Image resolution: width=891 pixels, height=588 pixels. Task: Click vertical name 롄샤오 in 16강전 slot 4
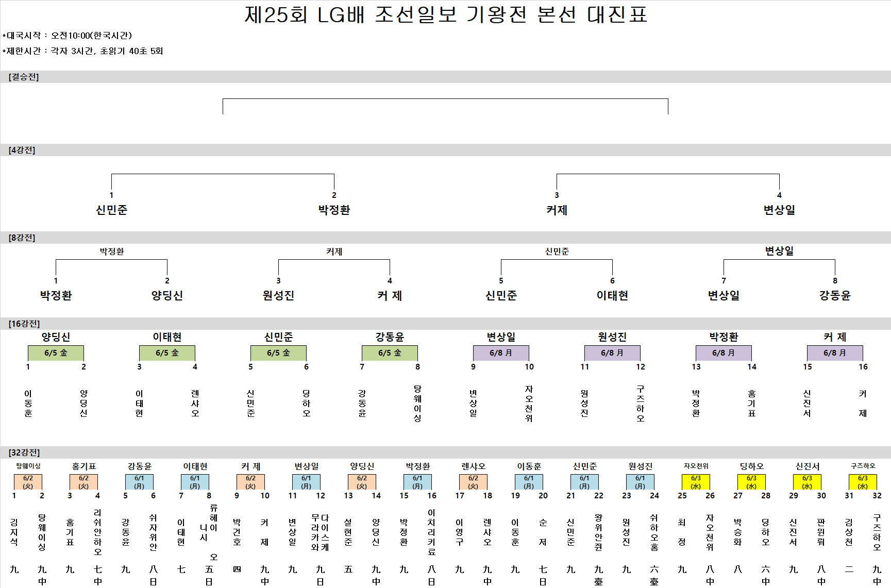[x=195, y=404]
